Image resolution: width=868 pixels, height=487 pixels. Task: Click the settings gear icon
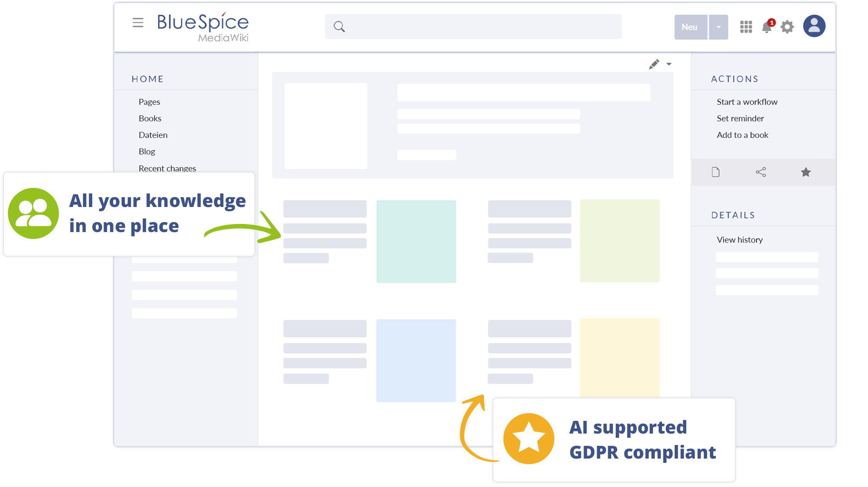click(x=787, y=26)
